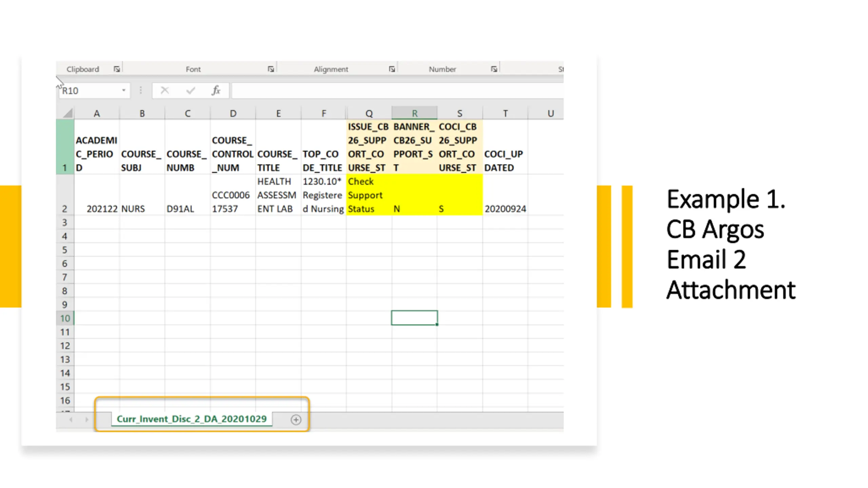This screenshot has height=488, width=868.
Task: Open the Alignment group dialog launcher
Action: pyautogui.click(x=392, y=69)
